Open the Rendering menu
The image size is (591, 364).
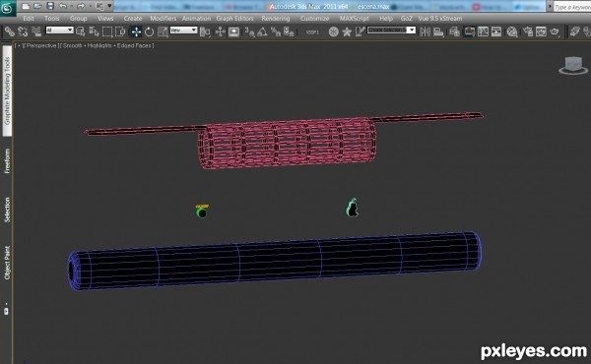point(276,19)
